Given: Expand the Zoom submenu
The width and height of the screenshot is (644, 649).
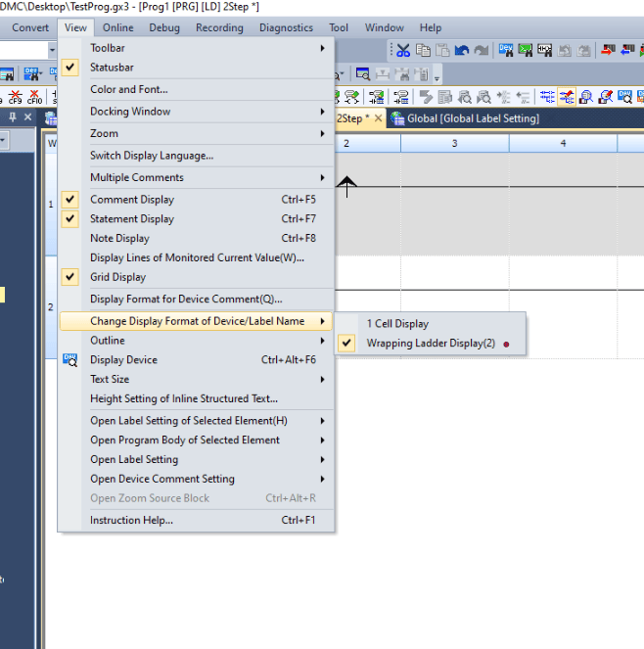Looking at the screenshot, I should coord(196,134).
